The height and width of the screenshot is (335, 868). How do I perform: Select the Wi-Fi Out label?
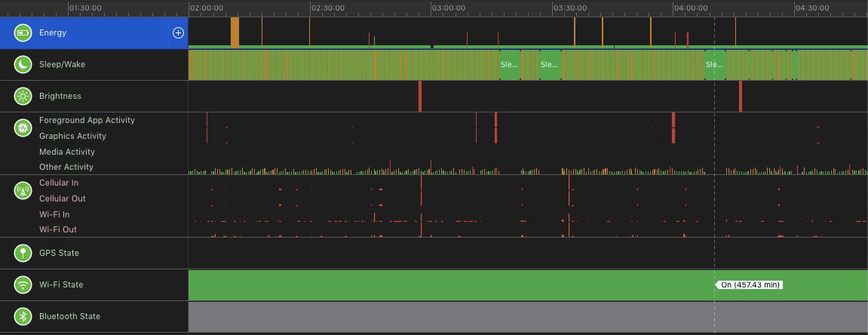click(57, 229)
